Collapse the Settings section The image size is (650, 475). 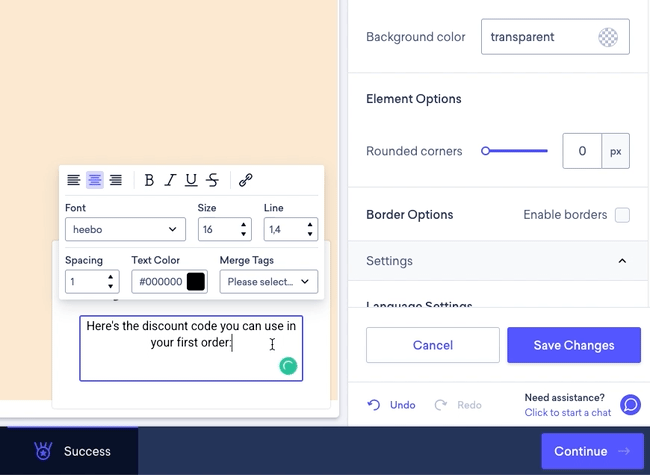pyautogui.click(x=622, y=261)
